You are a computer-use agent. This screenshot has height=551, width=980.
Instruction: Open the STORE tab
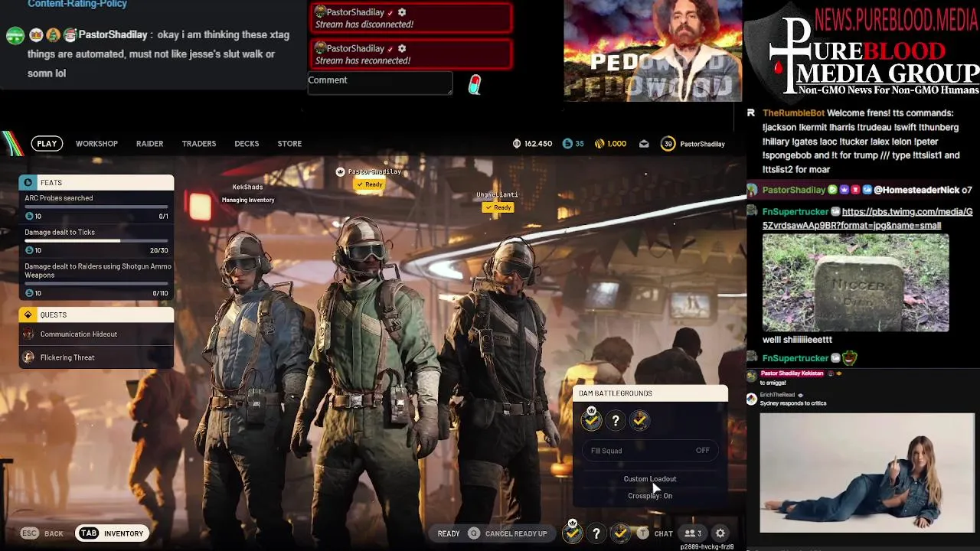tap(289, 143)
